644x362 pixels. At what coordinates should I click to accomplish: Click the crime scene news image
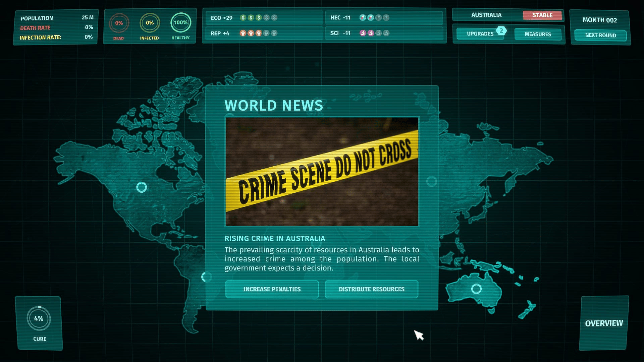point(322,172)
